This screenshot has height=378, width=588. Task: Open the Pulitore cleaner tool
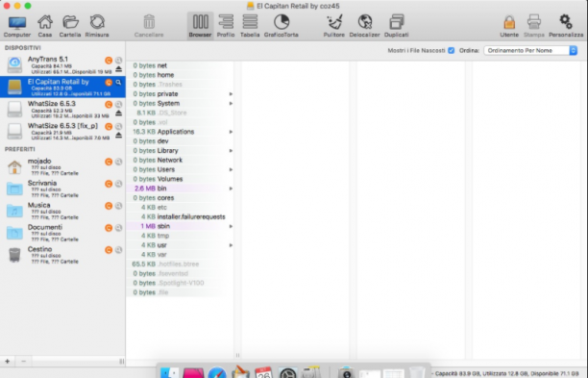click(334, 26)
